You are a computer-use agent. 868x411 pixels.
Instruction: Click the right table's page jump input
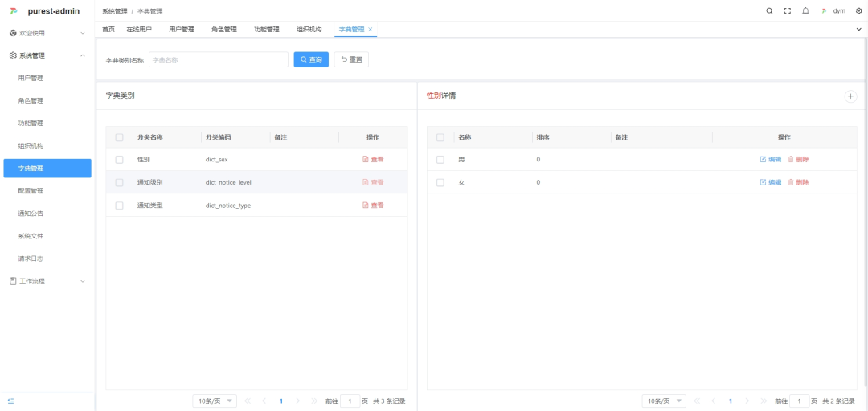(x=800, y=401)
